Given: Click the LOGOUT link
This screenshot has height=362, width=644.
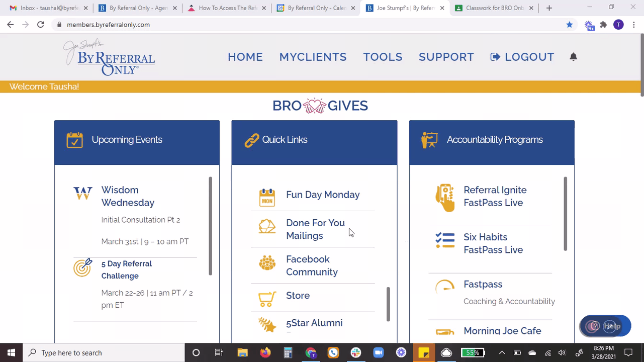Looking at the screenshot, I should [522, 57].
